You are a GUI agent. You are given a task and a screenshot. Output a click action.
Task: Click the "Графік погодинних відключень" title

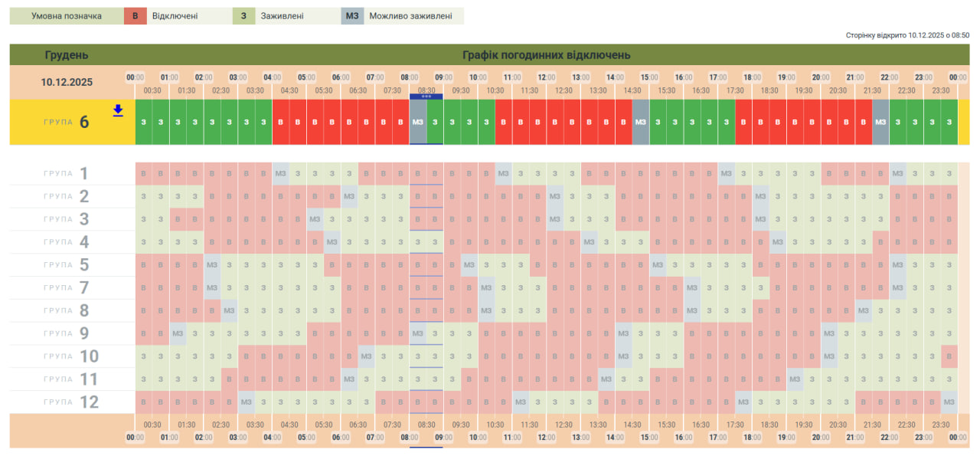546,55
